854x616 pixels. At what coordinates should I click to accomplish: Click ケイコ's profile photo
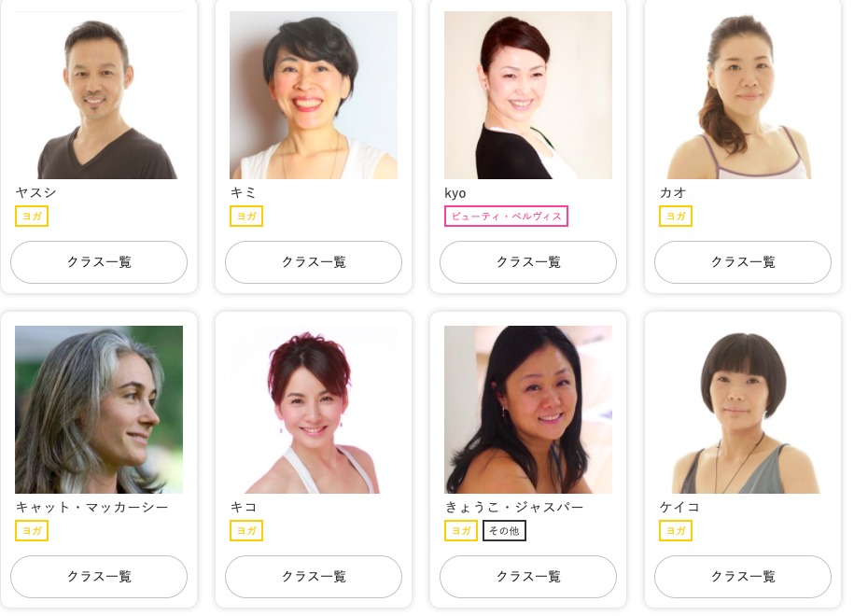742,410
